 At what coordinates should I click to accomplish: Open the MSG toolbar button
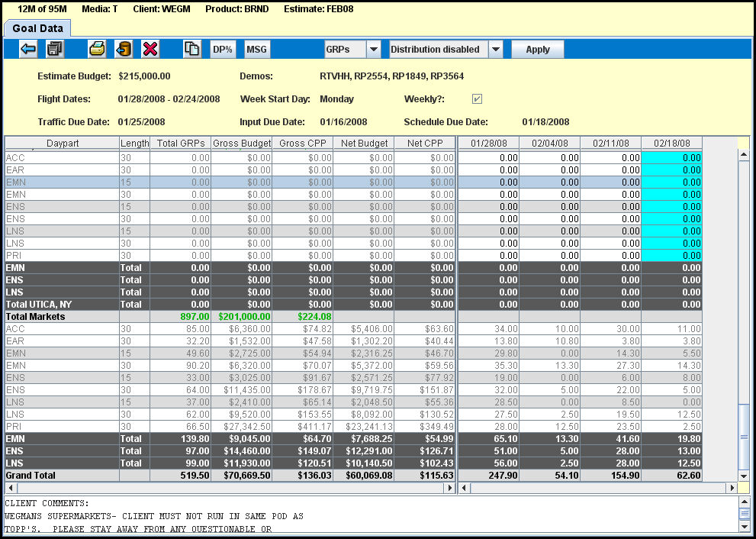(257, 49)
